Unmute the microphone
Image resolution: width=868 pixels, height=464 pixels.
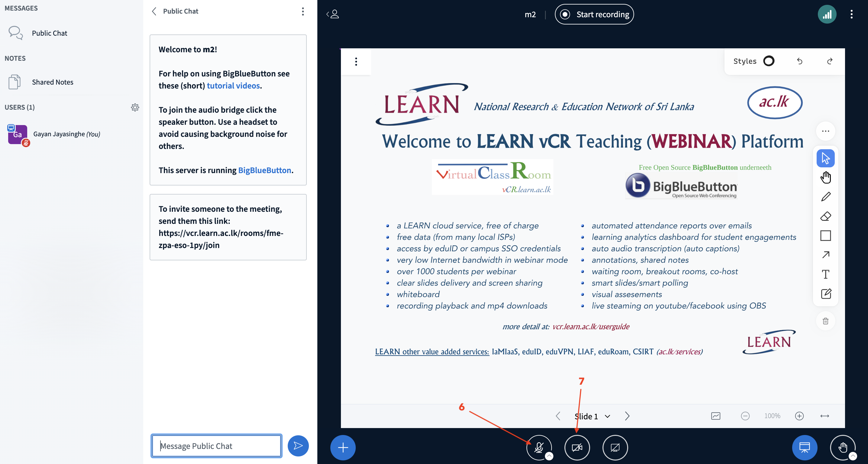tap(539, 447)
